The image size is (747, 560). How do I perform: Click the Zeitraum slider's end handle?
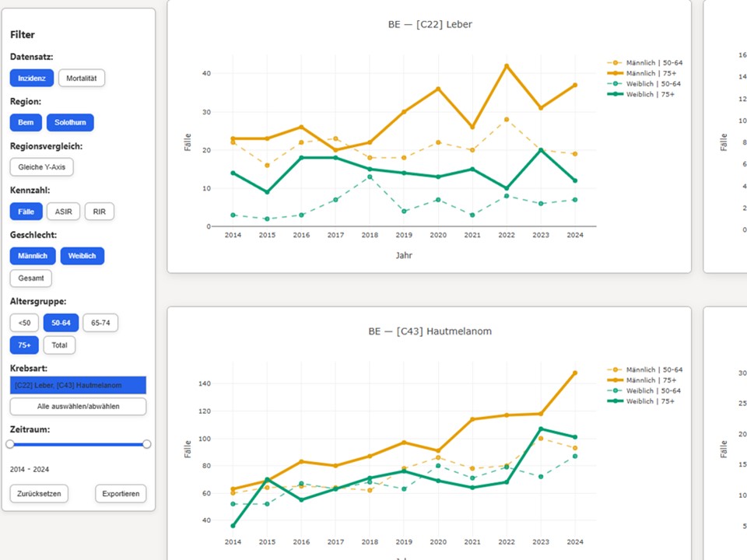pos(147,444)
